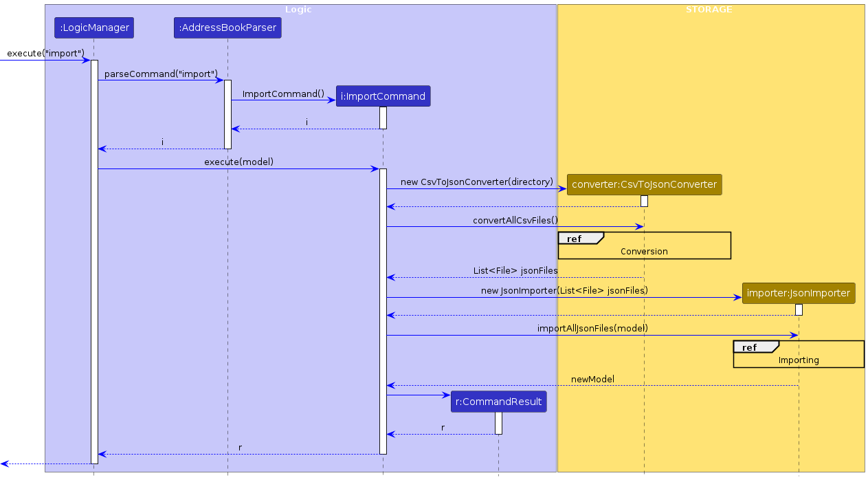Click the convertAllCsvFiles() message label

515,221
